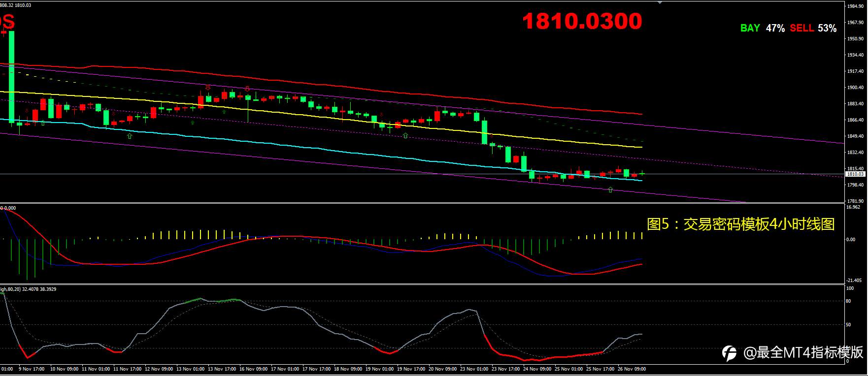Click the 10 Nov 09:00 time axis label
This screenshot has height=376, width=868.
(x=64, y=369)
